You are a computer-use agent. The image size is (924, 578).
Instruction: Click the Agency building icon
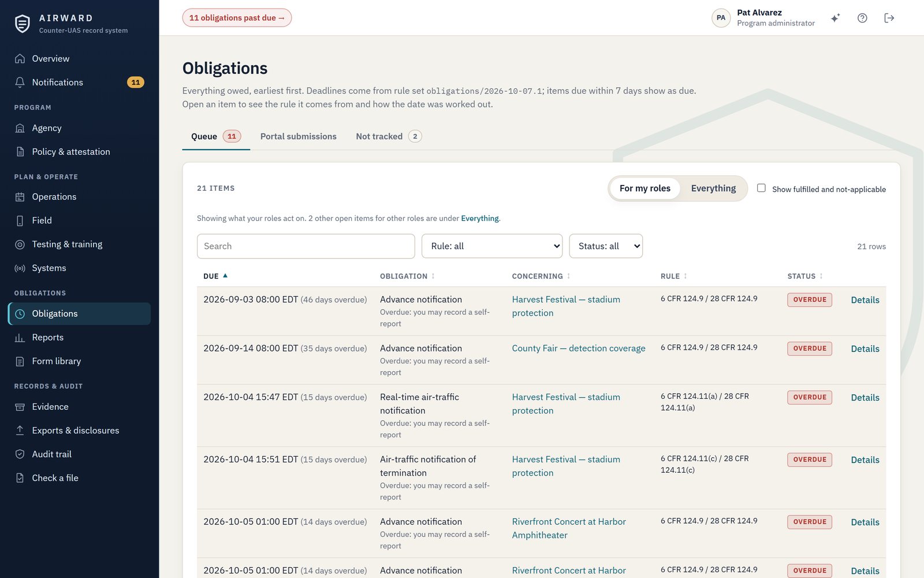coord(20,128)
